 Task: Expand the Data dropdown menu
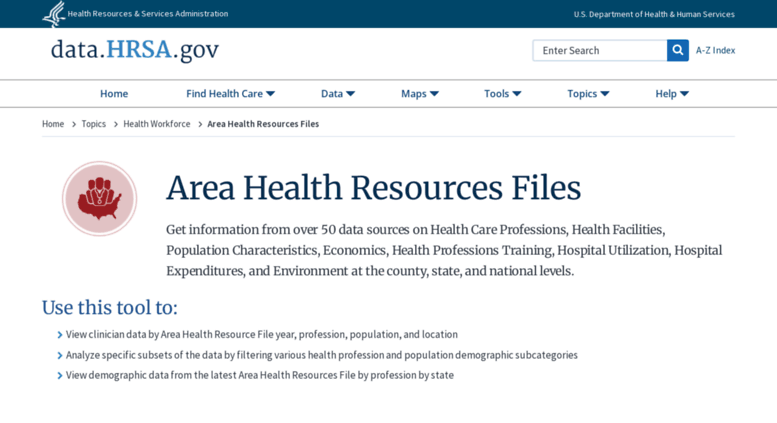pos(338,94)
